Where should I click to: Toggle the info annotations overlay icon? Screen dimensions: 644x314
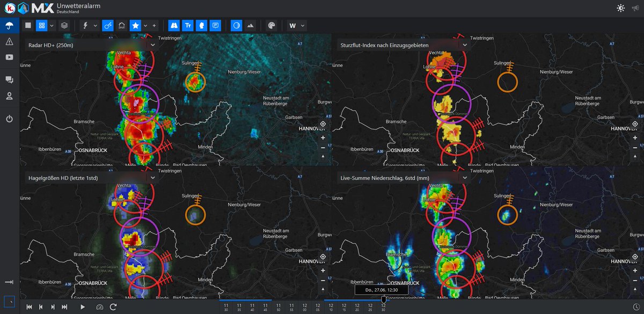[216, 25]
